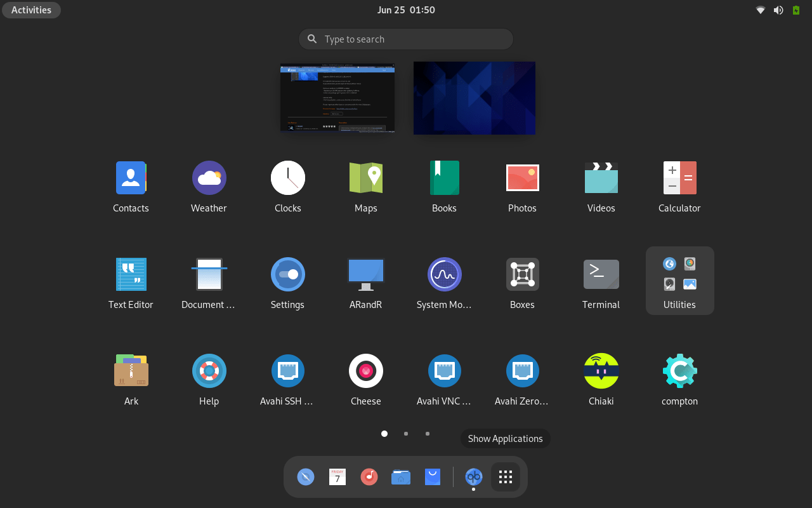The image size is (812, 508).
Task: Open the Files folder icon in the dock
Action: [400, 476]
